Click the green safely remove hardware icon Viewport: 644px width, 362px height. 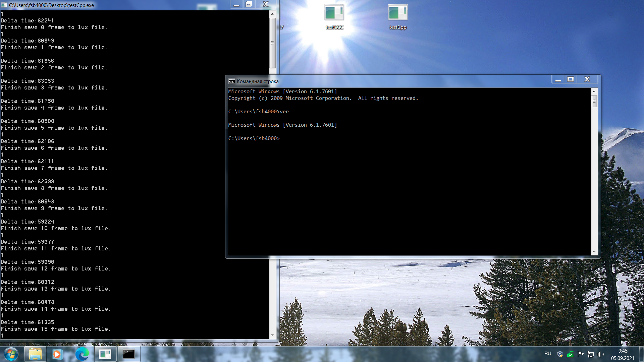(570, 354)
